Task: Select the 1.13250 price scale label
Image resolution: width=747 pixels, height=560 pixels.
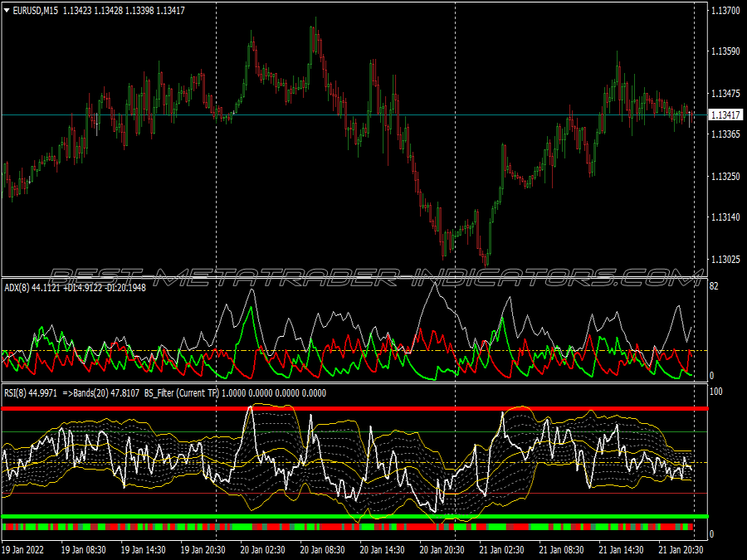Action: pos(725,176)
